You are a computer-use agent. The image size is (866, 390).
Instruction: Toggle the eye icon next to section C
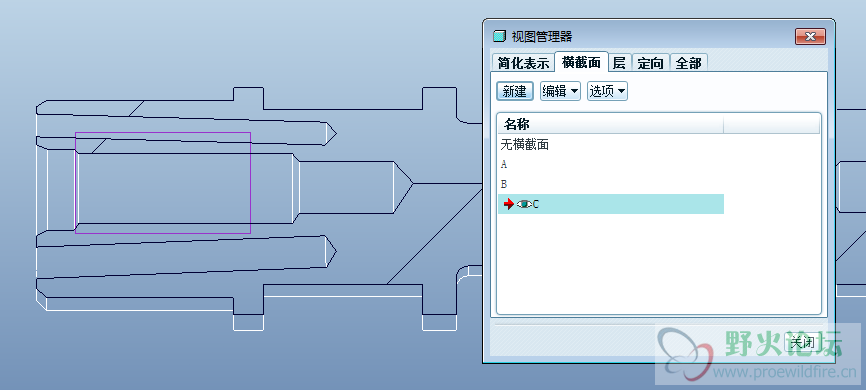point(524,204)
